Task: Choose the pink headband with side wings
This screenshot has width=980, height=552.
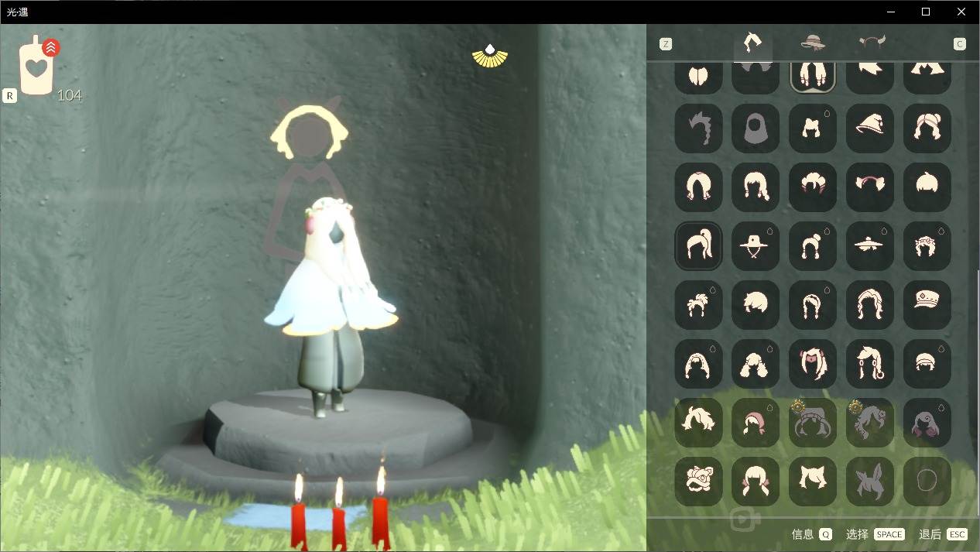Action: [870, 187]
